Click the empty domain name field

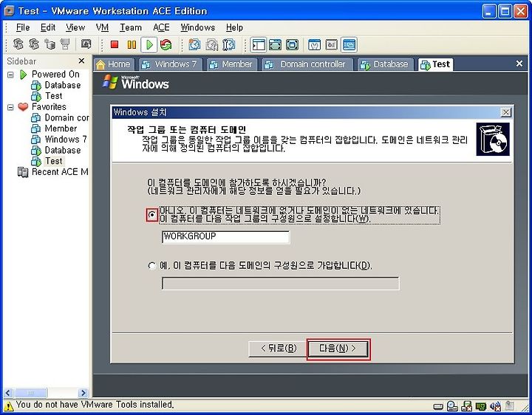click(280, 284)
